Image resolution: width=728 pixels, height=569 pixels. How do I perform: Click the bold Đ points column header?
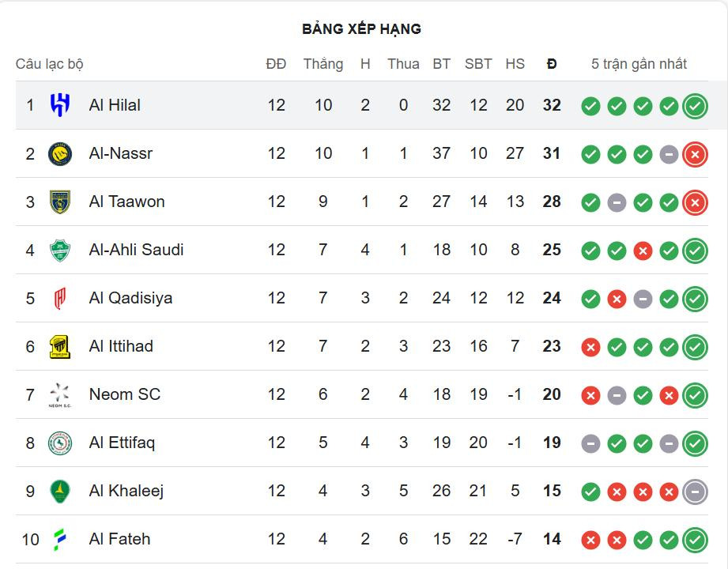552,64
